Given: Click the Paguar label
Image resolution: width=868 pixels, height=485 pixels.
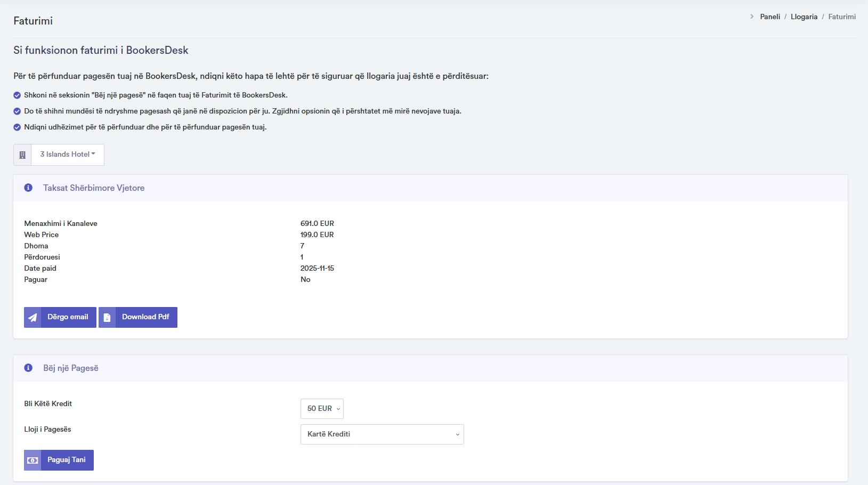Looking at the screenshot, I should [x=36, y=279].
